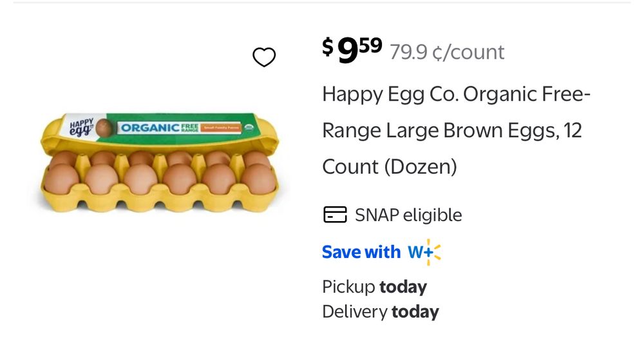Click the FREE RANGE text on the carton

click(x=190, y=128)
